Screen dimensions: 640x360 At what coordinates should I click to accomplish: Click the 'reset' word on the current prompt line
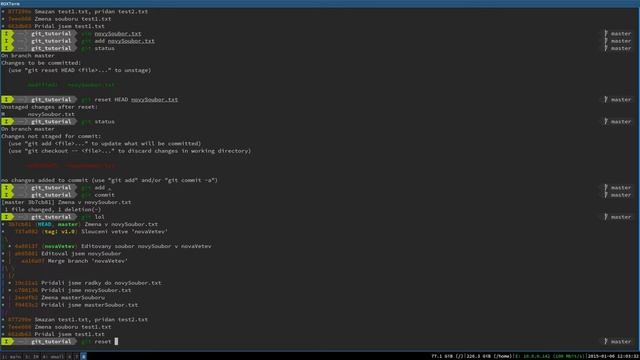click(x=102, y=341)
